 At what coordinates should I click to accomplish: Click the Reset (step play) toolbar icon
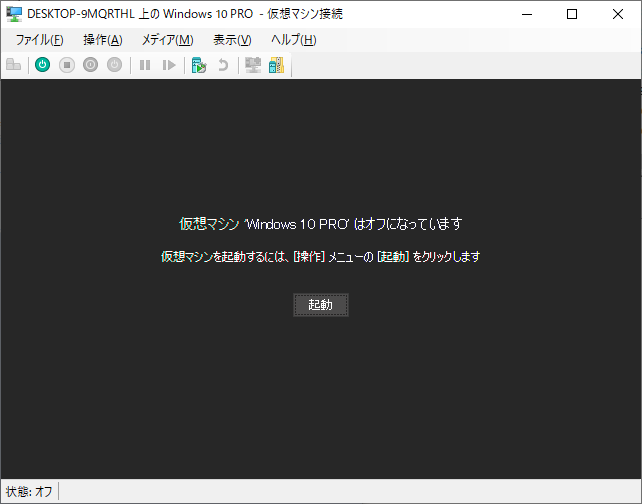click(x=169, y=65)
